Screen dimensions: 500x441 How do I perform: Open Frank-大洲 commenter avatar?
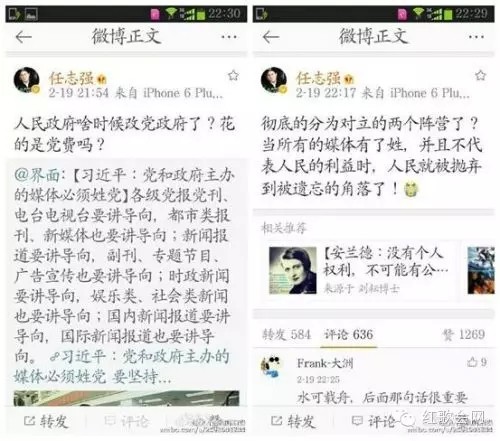tap(271, 367)
